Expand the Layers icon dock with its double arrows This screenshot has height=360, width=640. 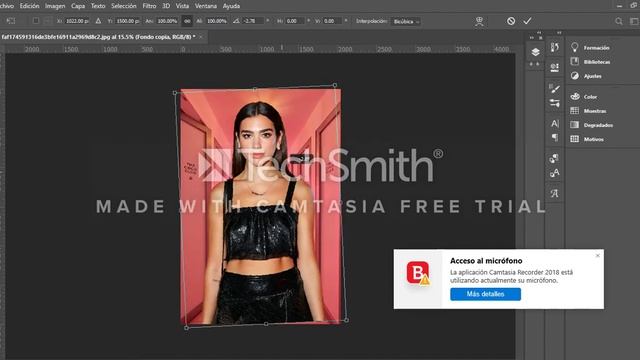click(x=539, y=32)
